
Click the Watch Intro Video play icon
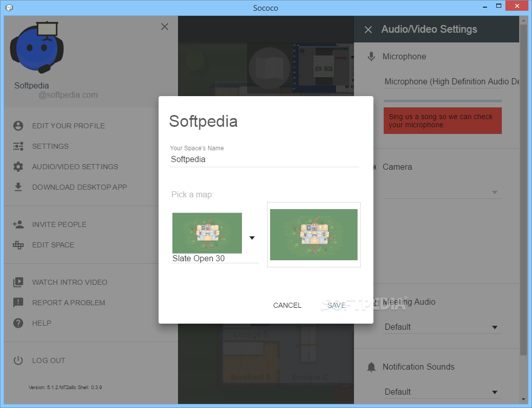coord(18,282)
